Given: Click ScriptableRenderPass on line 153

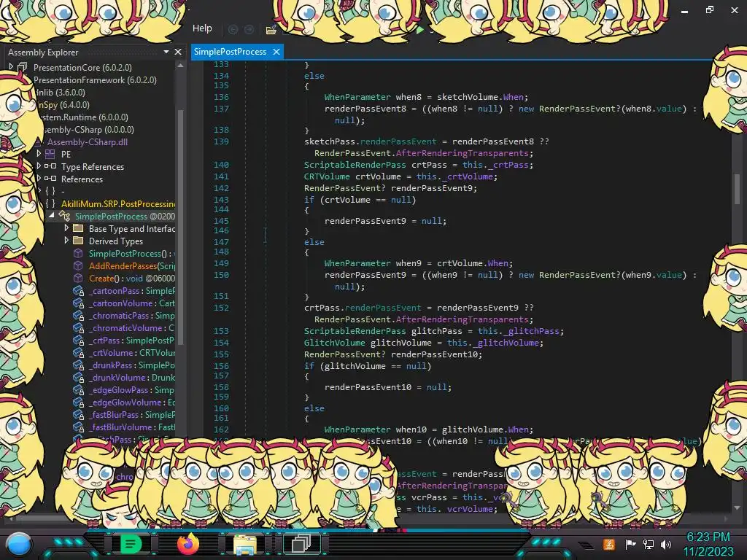Looking at the screenshot, I should (355, 331).
